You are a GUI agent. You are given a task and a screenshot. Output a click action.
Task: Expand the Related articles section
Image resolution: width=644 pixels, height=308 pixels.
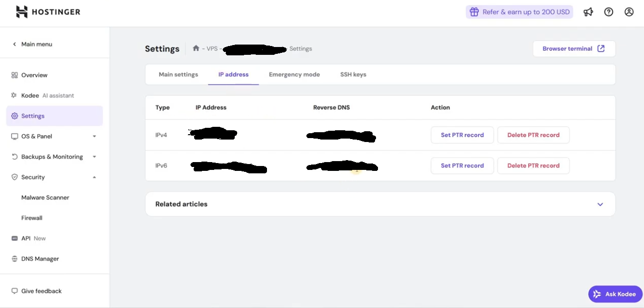click(x=600, y=204)
